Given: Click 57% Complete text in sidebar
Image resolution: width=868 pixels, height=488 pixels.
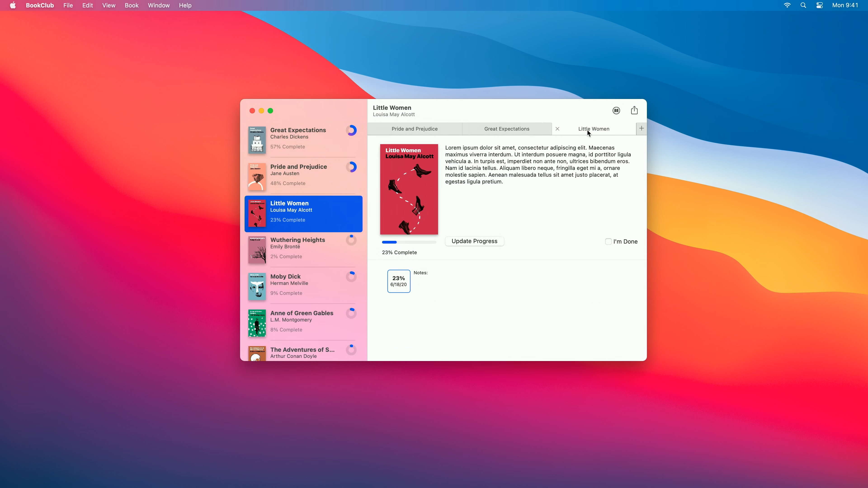Looking at the screenshot, I should 288,147.
